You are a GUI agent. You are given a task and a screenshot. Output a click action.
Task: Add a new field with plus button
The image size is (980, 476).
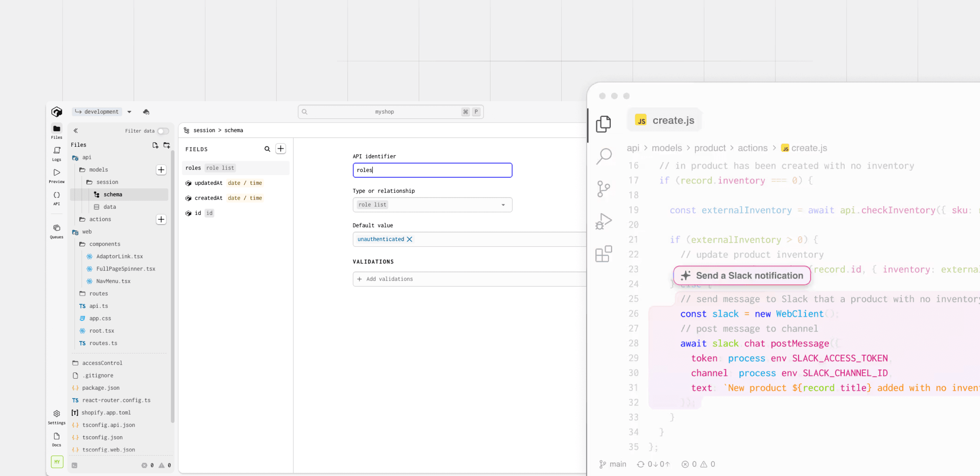[x=281, y=149]
